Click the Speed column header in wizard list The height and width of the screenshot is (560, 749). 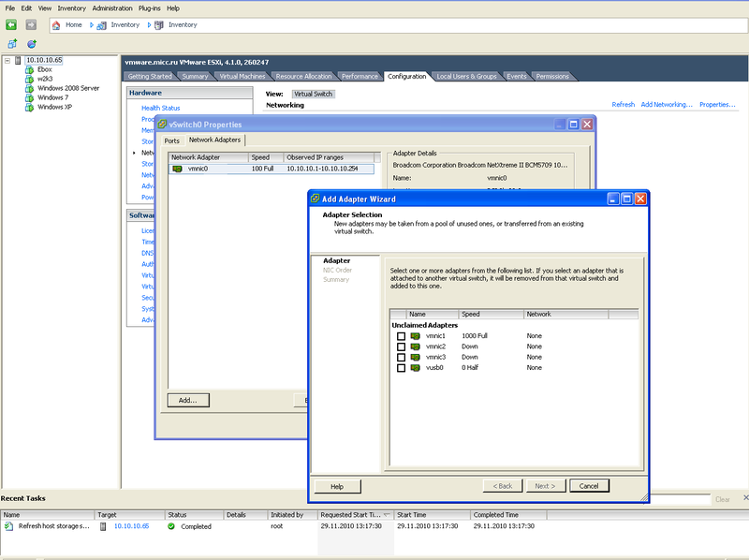pos(492,314)
